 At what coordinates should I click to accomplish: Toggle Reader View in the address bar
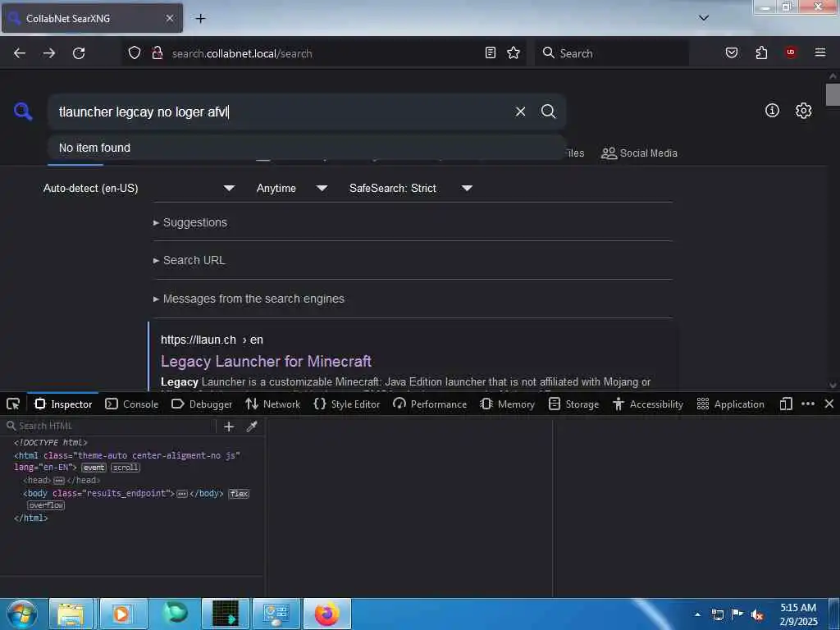(491, 52)
